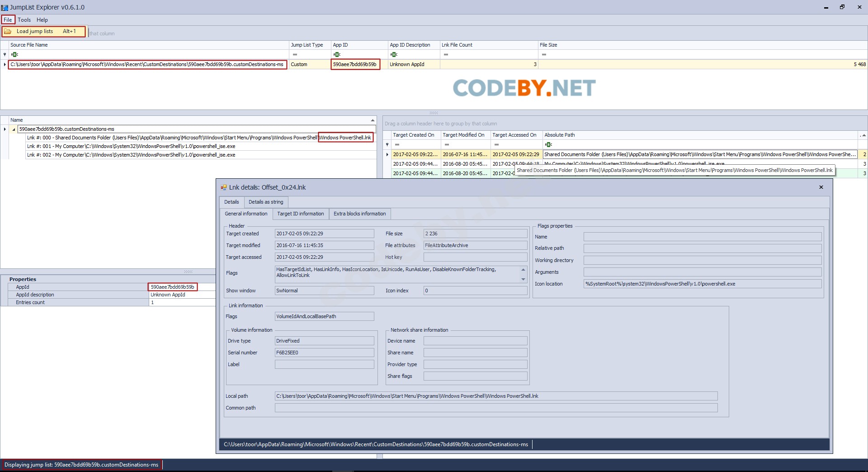Open the Tools menu
868x472 pixels.
[x=24, y=20]
